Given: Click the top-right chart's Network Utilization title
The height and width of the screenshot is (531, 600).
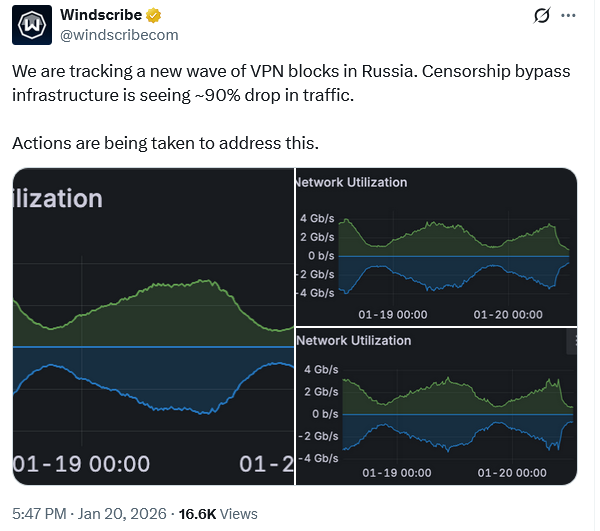Looking at the screenshot, I should point(351,182).
